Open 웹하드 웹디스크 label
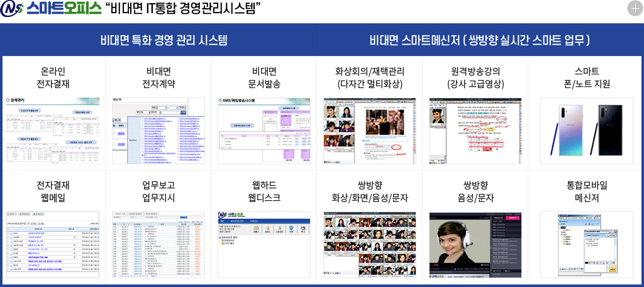644x287 pixels. [x=264, y=191]
